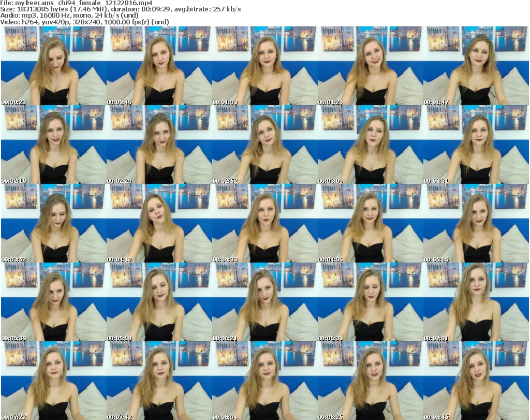Select the thumbnail frame stamped 00:01:29

(370, 66)
